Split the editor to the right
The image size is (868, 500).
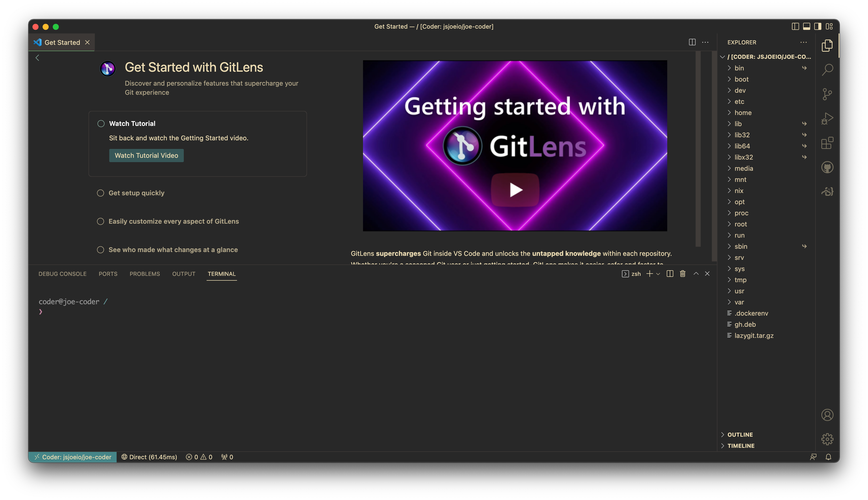tap(692, 42)
